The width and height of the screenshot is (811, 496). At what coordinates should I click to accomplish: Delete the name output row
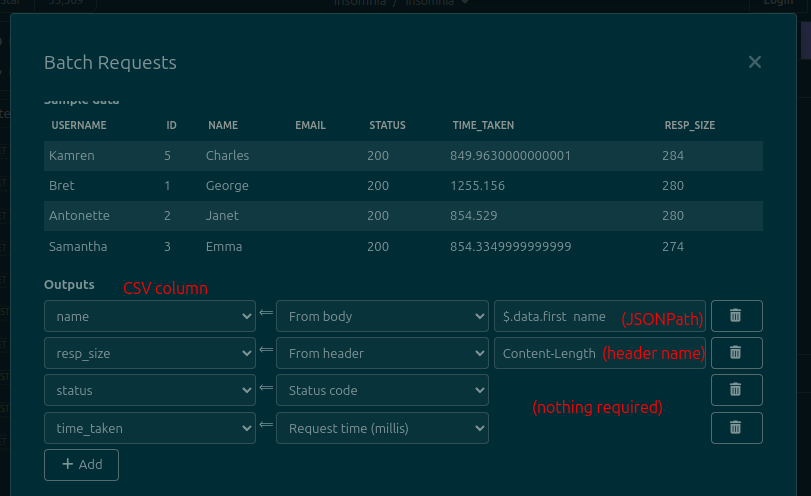[737, 316]
